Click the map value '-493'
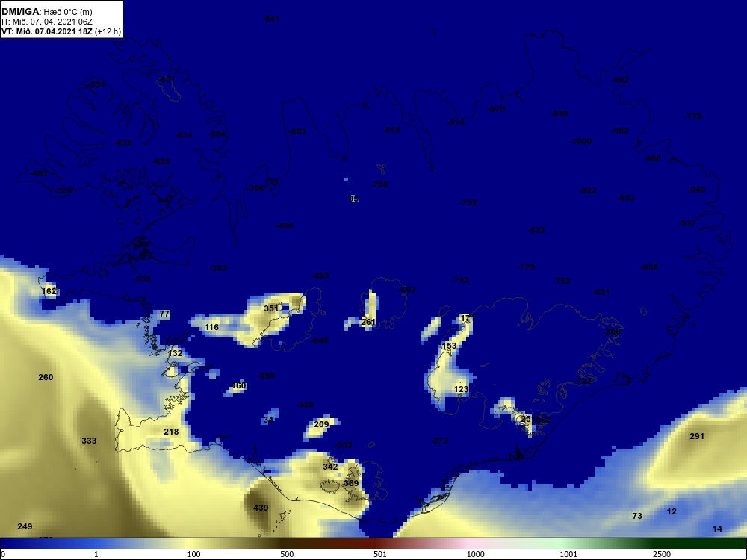Screen dimensions: 747x560 320,276
